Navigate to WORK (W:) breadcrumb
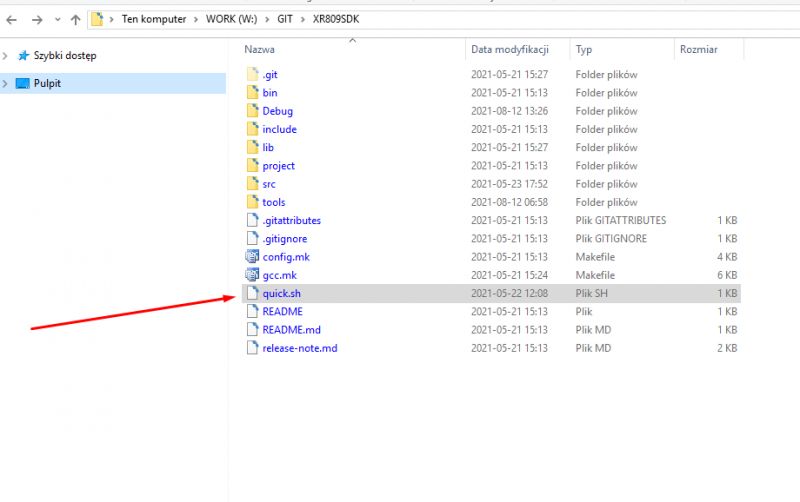This screenshot has height=502, width=800. [231, 19]
